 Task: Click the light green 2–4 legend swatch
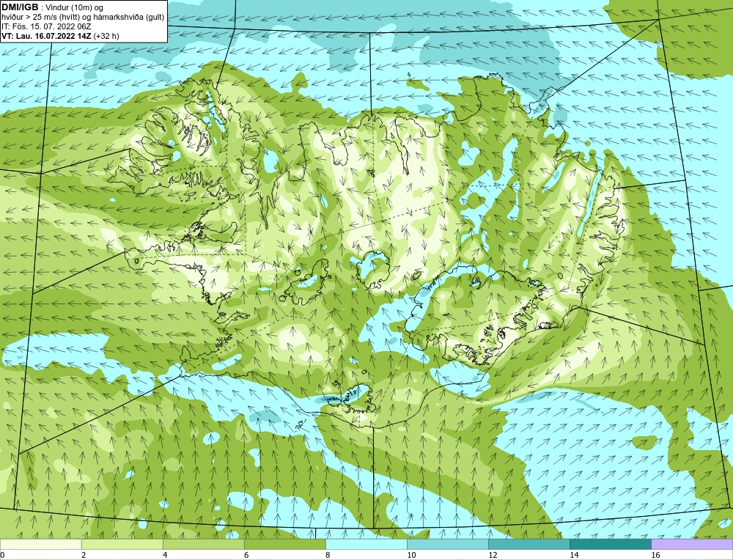pos(122,545)
